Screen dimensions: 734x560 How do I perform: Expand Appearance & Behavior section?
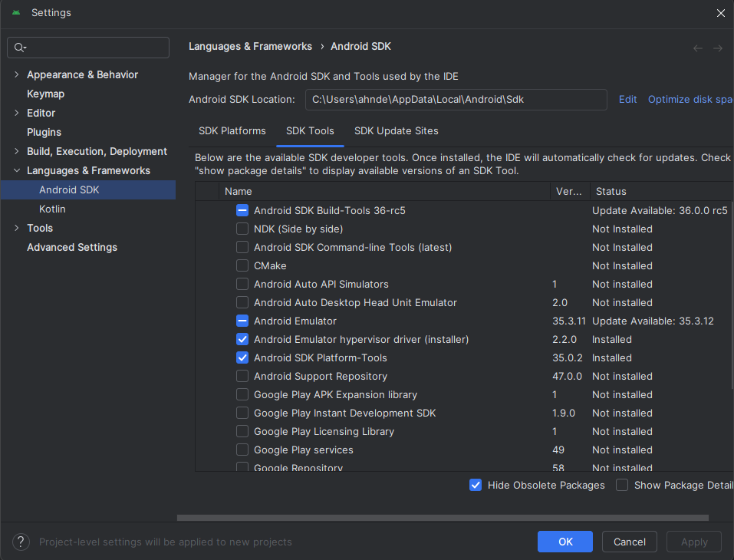16,74
